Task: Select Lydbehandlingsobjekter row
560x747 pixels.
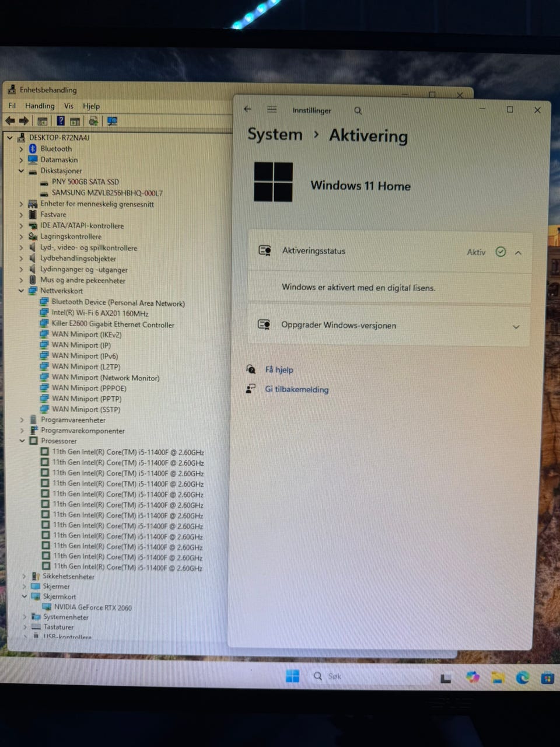Action: pos(78,258)
